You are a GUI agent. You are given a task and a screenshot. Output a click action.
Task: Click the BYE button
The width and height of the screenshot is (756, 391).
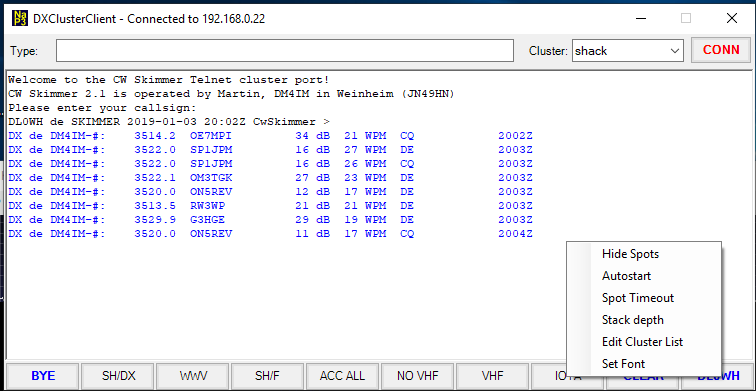[x=43, y=376]
